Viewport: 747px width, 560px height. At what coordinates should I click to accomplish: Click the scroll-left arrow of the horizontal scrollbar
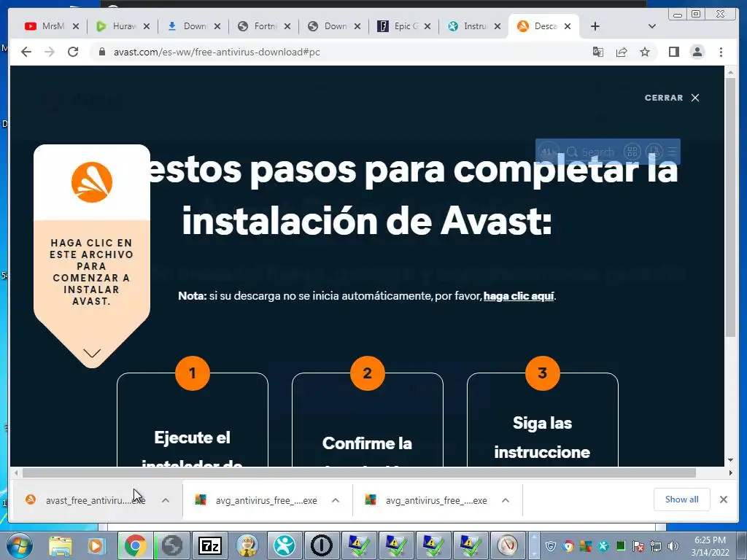16,472
